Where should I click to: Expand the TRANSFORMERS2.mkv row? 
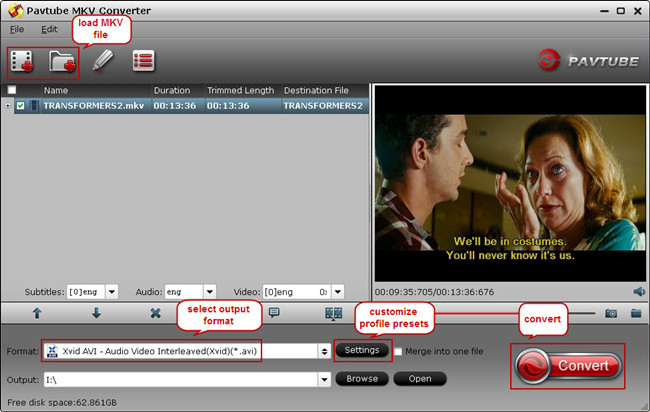7,106
